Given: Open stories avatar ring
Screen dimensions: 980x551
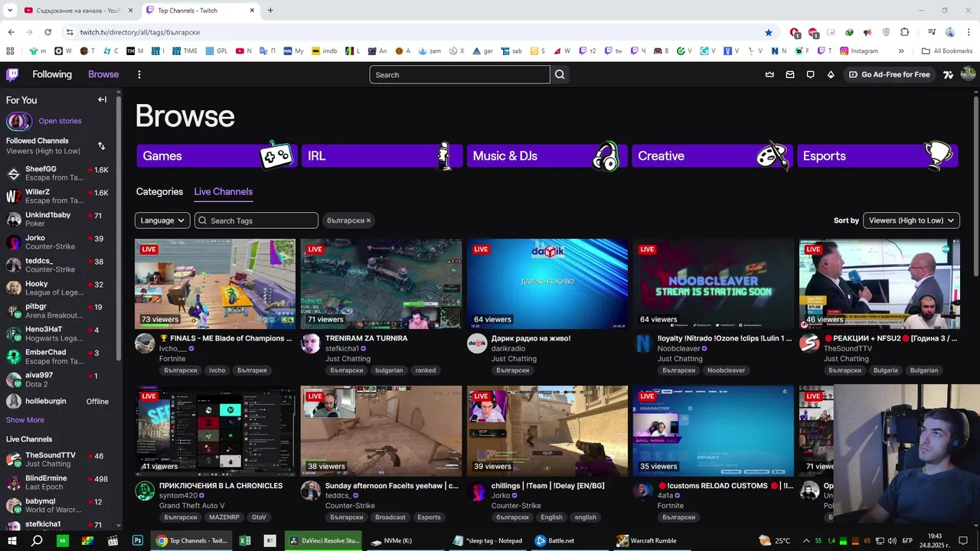Looking at the screenshot, I should coord(19,121).
